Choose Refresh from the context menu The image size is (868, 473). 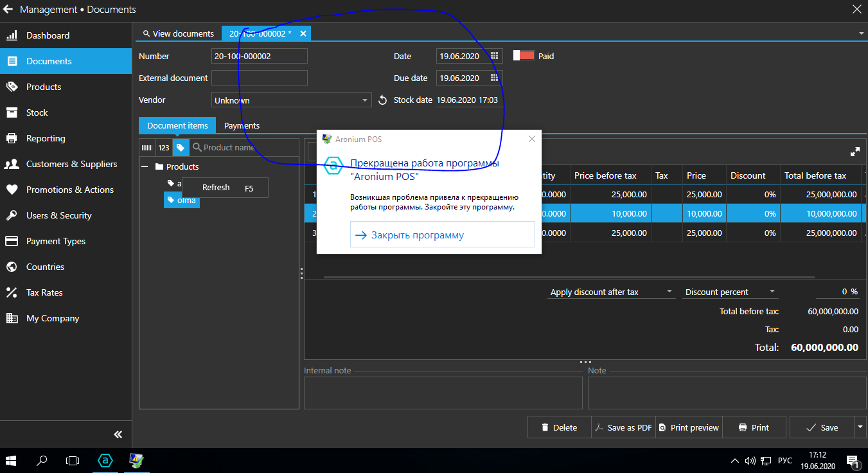[216, 188]
